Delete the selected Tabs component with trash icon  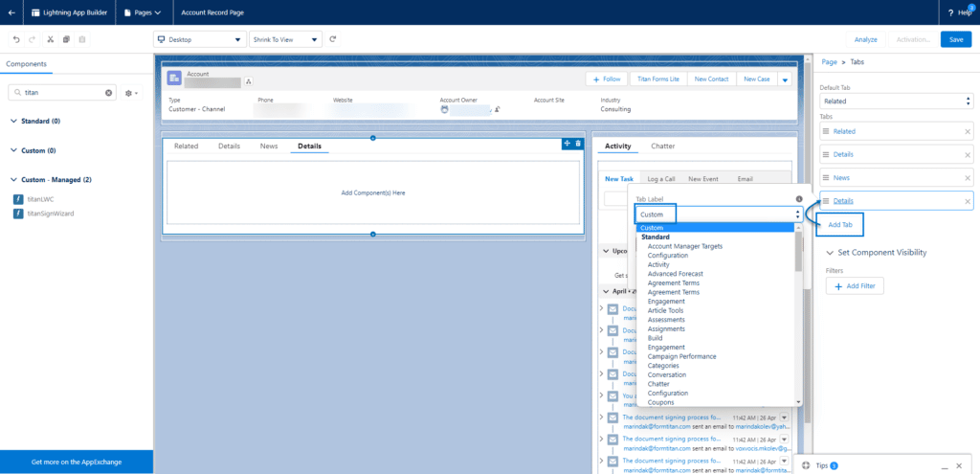pyautogui.click(x=578, y=144)
